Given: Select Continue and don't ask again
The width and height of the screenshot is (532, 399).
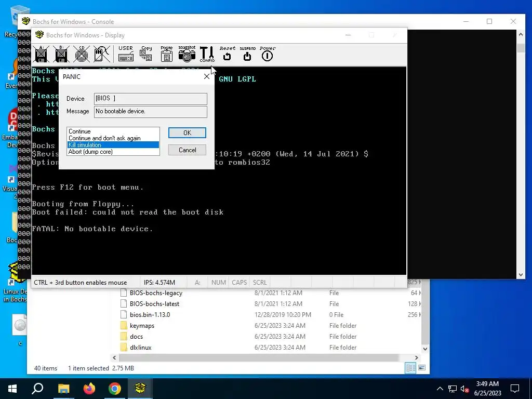Looking at the screenshot, I should click(x=113, y=138).
